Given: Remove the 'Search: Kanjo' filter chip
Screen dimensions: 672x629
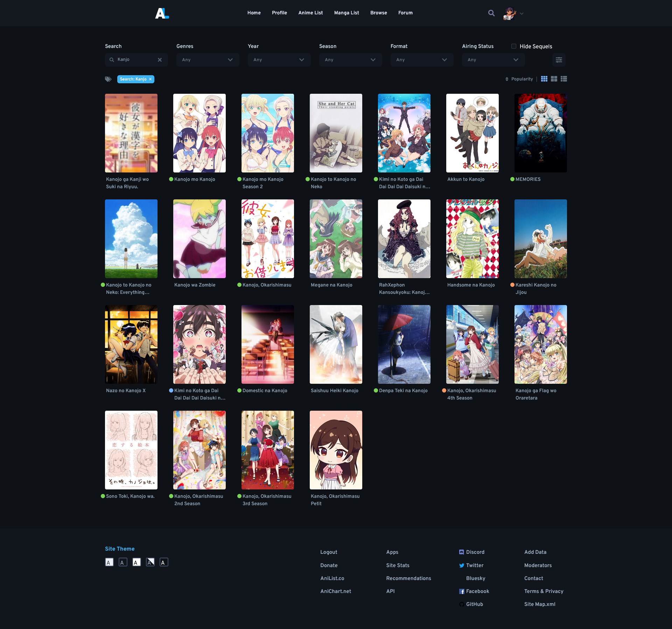Looking at the screenshot, I should pyautogui.click(x=150, y=79).
